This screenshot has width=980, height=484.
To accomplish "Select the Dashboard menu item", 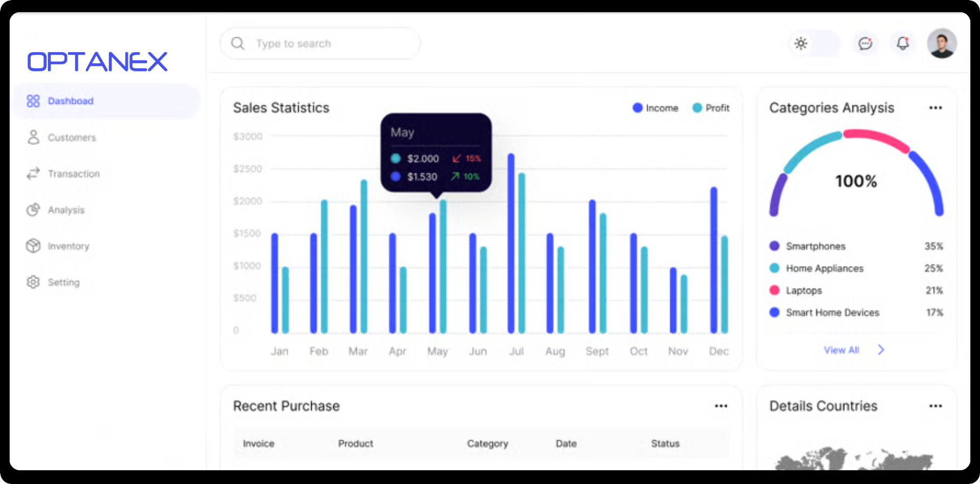I will pos(70,101).
